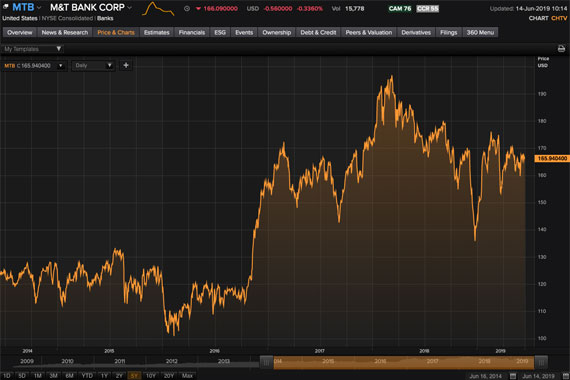Open Peers & Valuation tab
The width and height of the screenshot is (570, 380).
point(369,32)
